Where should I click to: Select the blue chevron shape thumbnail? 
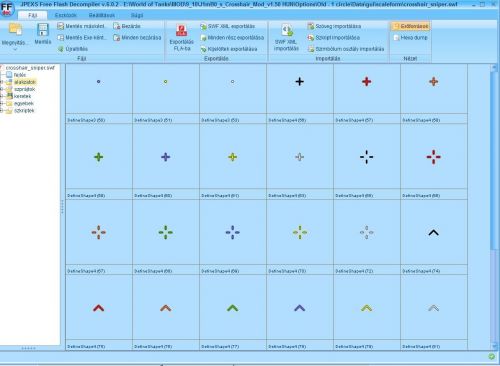tap(300, 308)
